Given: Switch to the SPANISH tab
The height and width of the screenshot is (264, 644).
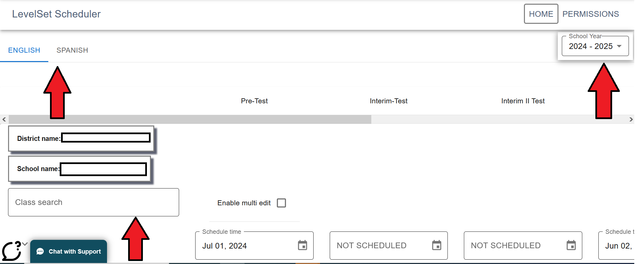Looking at the screenshot, I should pyautogui.click(x=72, y=50).
